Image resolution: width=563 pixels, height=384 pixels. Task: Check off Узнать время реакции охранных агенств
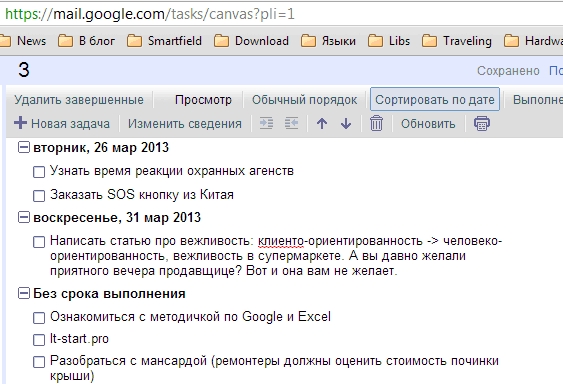tap(39, 172)
